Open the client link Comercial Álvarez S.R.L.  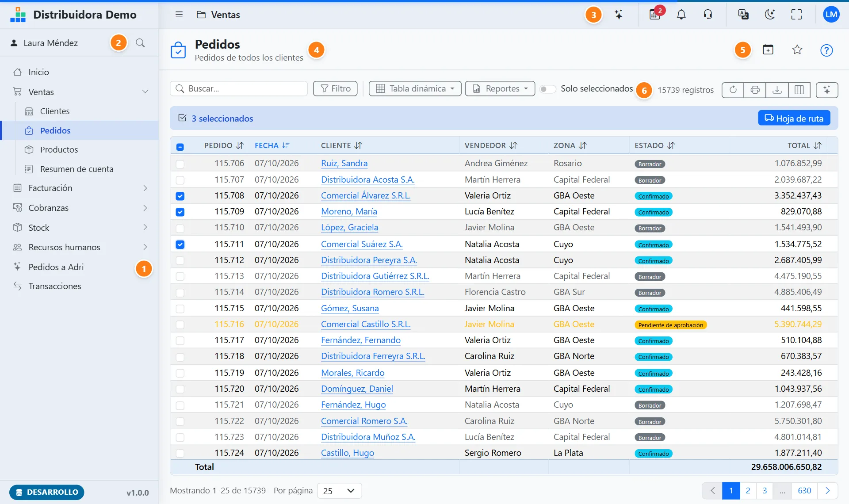click(366, 195)
